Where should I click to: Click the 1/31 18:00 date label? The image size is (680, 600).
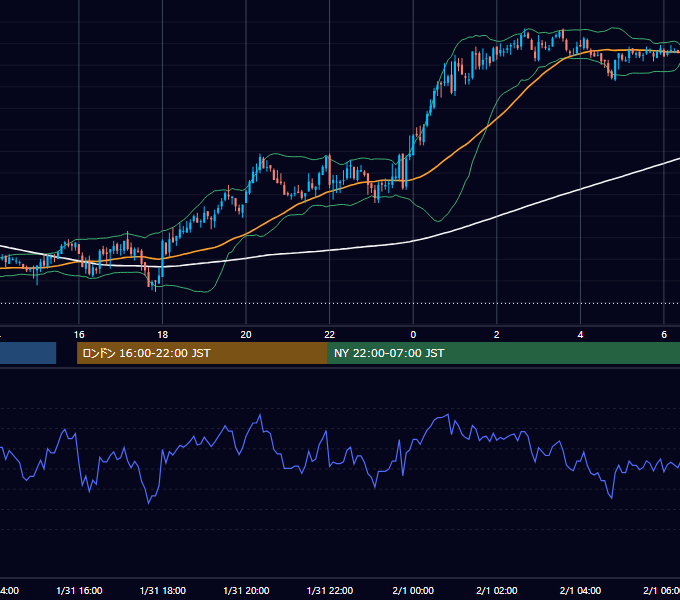click(163, 591)
